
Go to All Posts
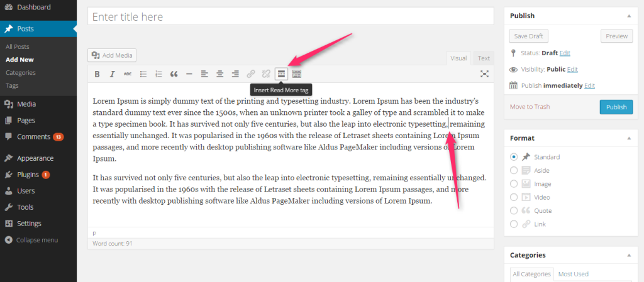tap(17, 46)
